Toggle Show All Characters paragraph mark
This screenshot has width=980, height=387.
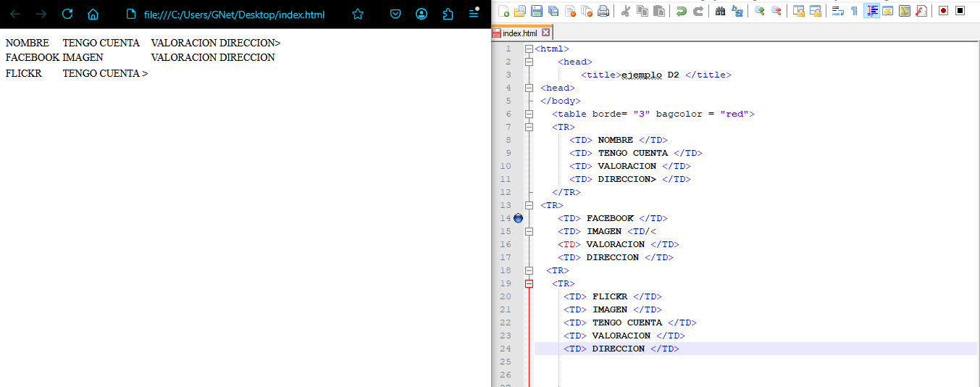(x=854, y=11)
